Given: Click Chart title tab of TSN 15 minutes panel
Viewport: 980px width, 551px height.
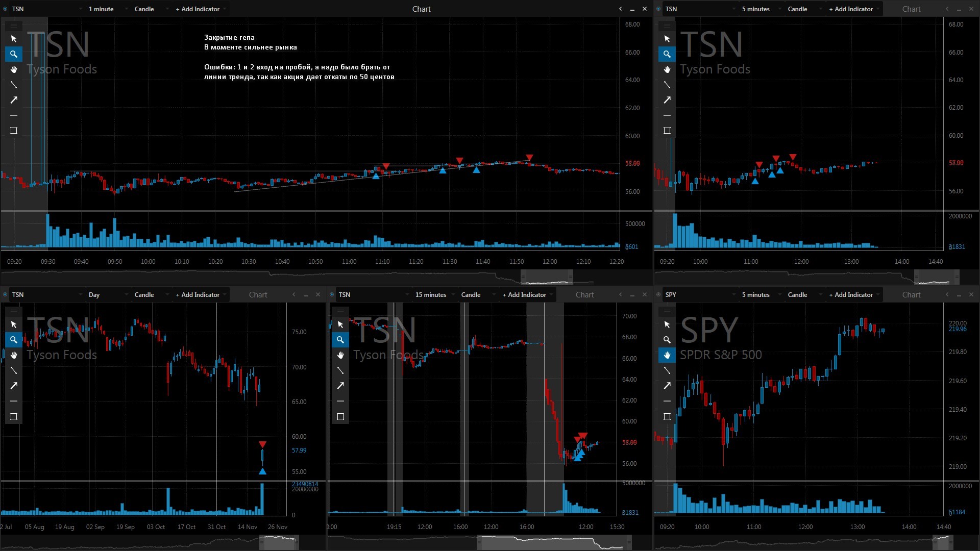Looking at the screenshot, I should click(585, 295).
